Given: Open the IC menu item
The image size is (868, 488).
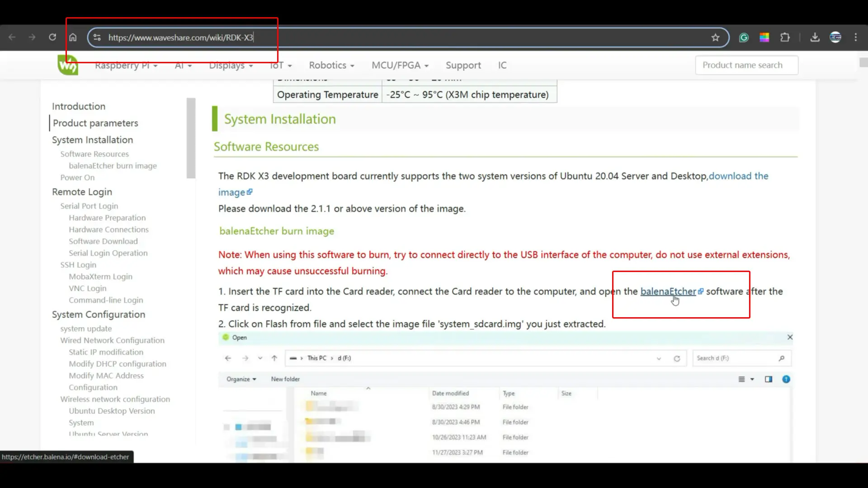Looking at the screenshot, I should click(x=502, y=66).
